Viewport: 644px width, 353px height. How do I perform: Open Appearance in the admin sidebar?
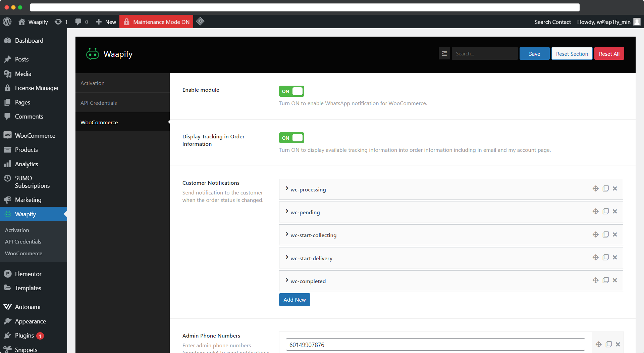pyautogui.click(x=34, y=321)
